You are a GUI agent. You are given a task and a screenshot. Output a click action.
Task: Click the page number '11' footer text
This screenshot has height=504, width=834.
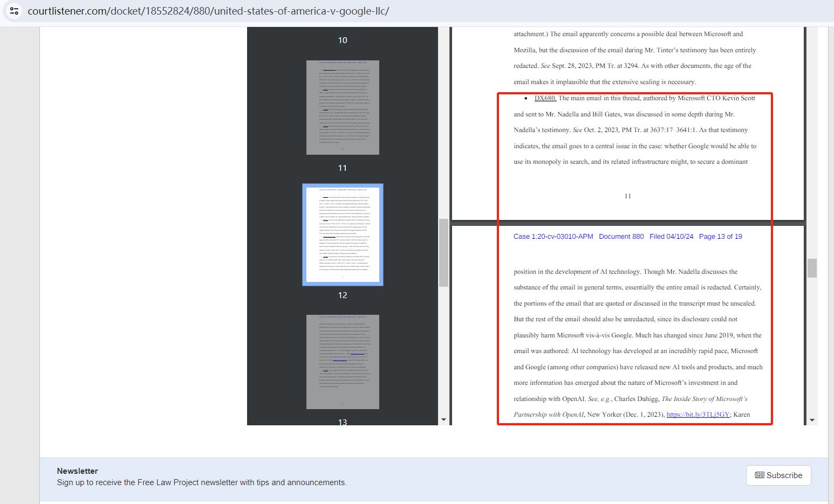[627, 196]
